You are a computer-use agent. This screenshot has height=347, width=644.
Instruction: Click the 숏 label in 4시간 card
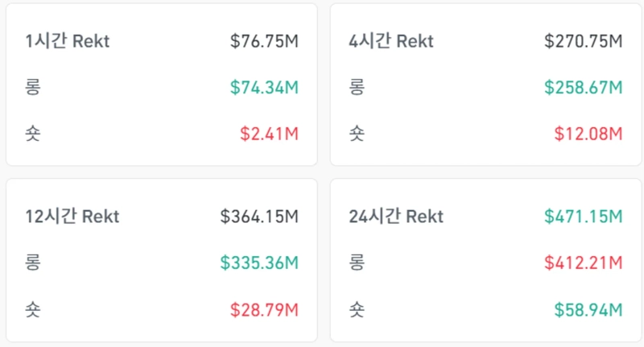(x=357, y=134)
